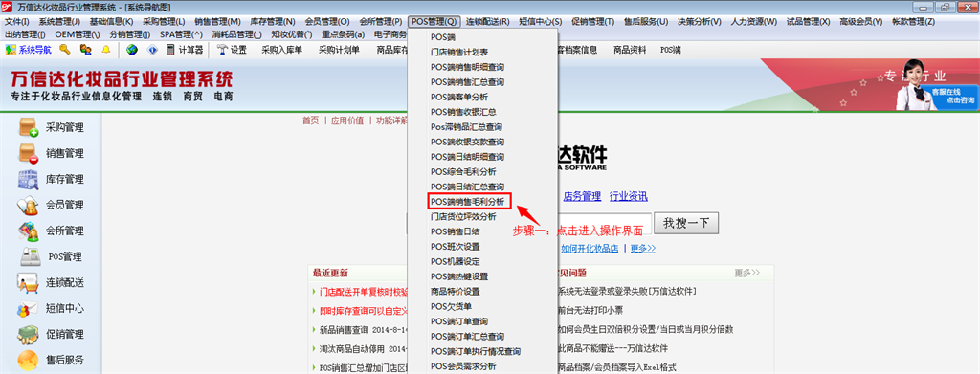Viewport: 980px width, 374px height.
Task: Open the 计算器 calculator tool
Action: pyautogui.click(x=183, y=50)
